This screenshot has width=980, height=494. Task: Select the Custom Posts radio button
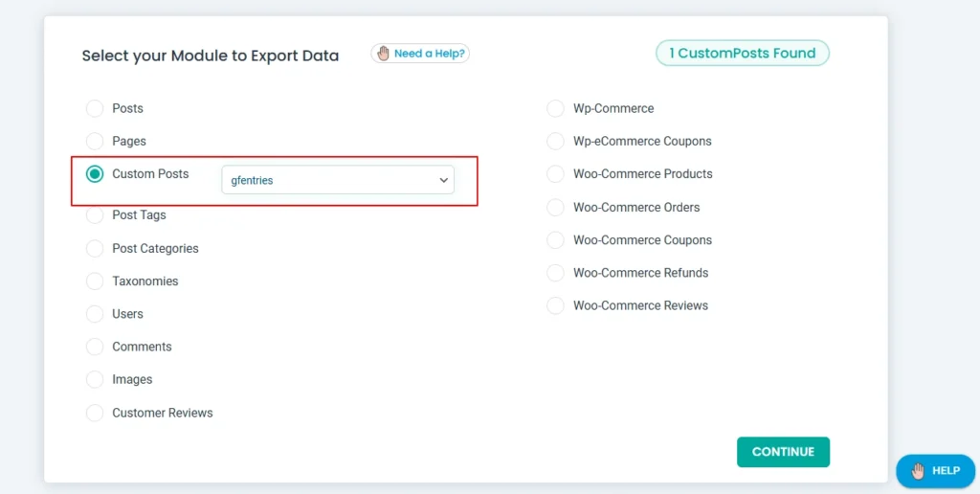click(x=95, y=174)
